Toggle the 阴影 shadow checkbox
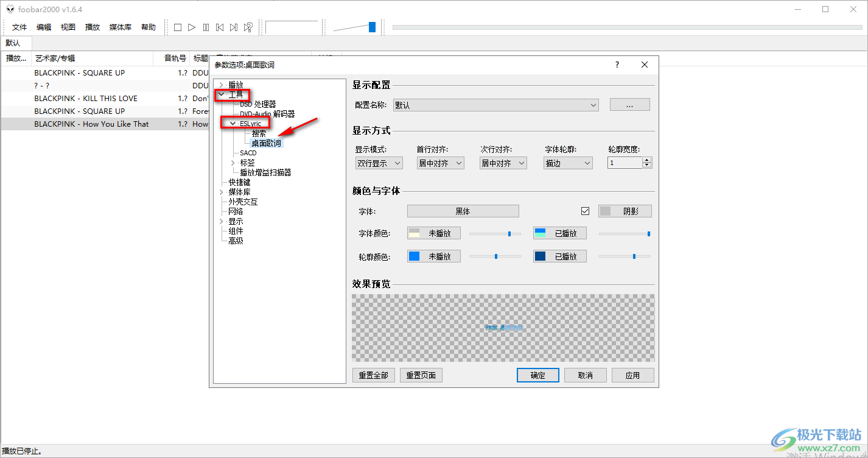This screenshot has width=868, height=458. point(586,211)
